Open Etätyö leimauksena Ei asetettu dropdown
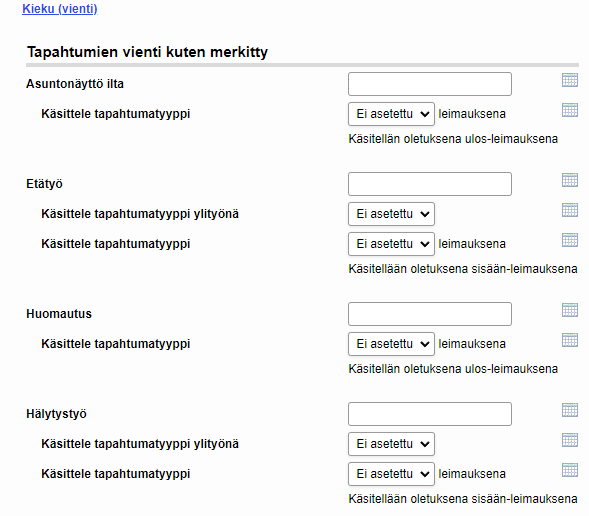This screenshot has height=516, width=589. pos(391,244)
